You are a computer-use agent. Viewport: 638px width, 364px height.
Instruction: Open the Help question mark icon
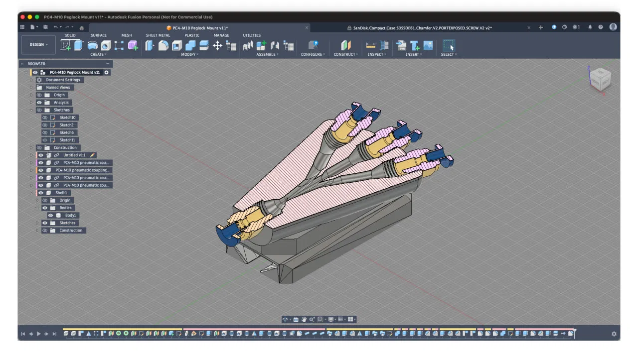coord(601,27)
